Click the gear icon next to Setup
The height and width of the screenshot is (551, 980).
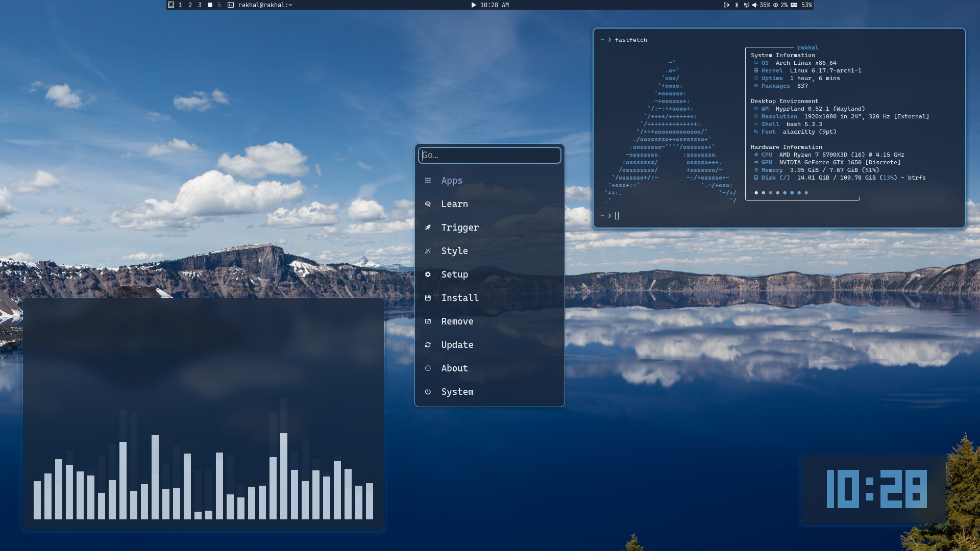[x=428, y=274]
